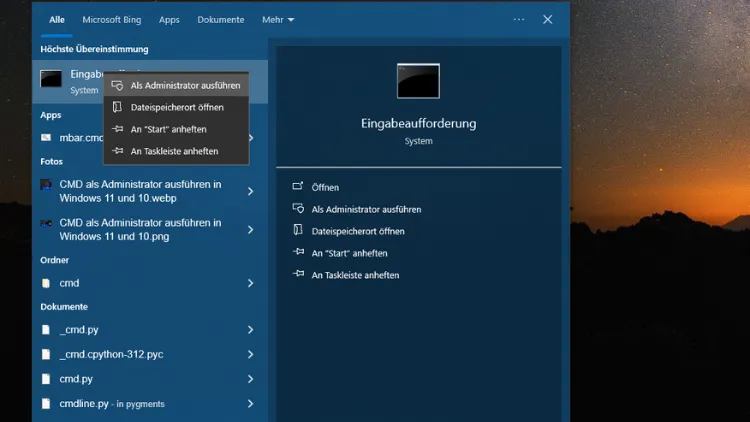This screenshot has height=422, width=750.
Task: Select An Taskleiste anheften in context menu
Action: click(x=176, y=151)
